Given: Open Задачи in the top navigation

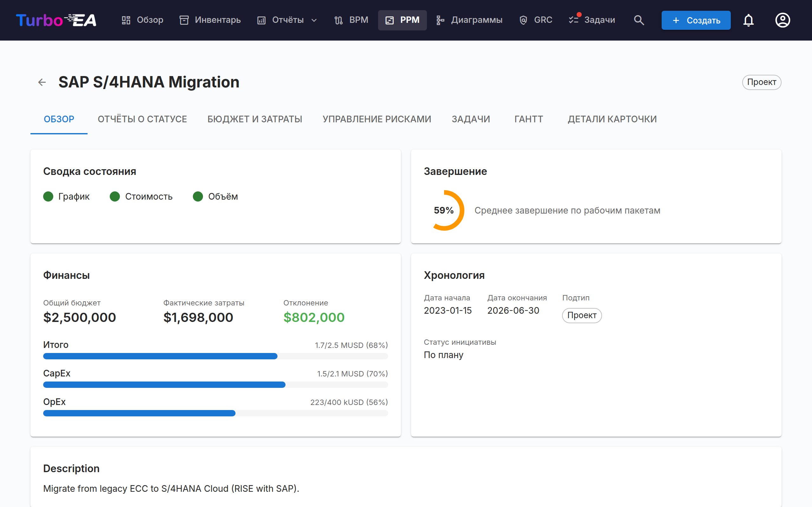Looking at the screenshot, I should (592, 20).
